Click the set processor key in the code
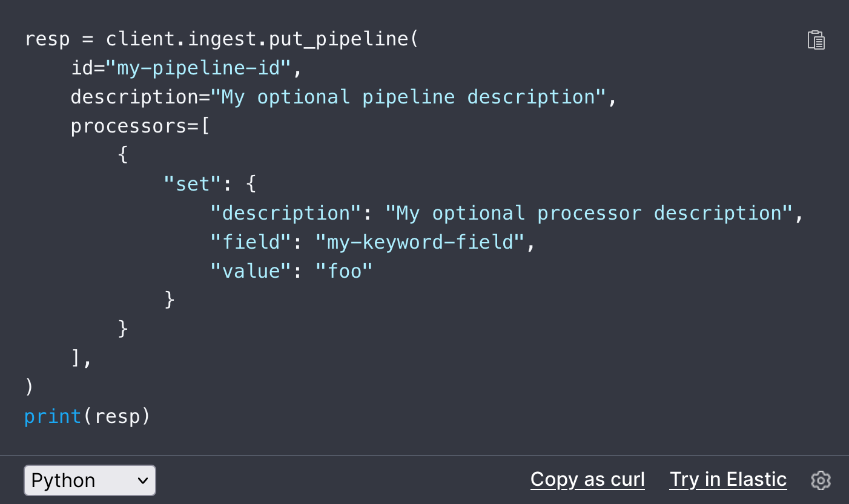This screenshot has height=504, width=849. click(x=190, y=183)
